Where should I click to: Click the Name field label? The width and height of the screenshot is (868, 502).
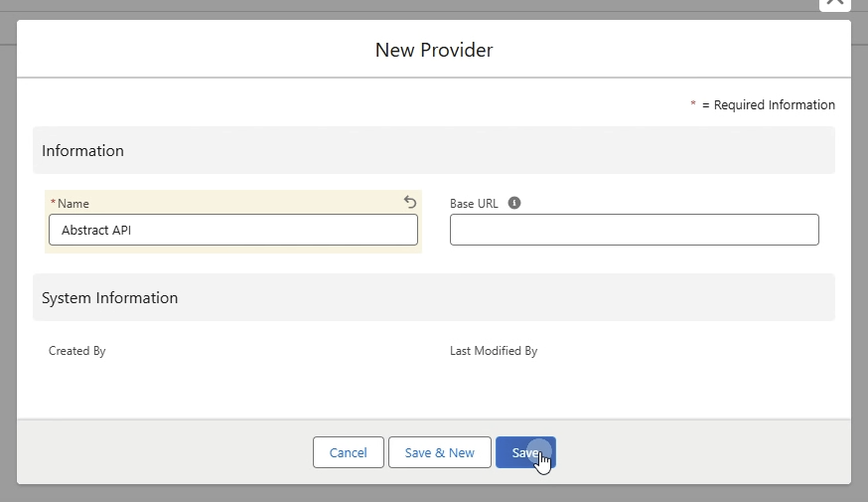click(73, 204)
